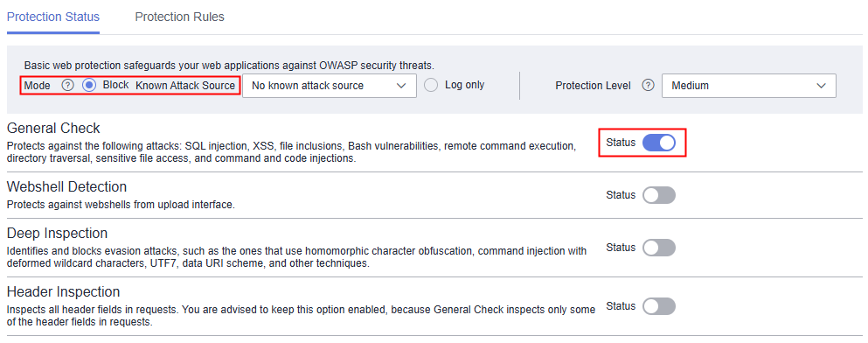Click the Webshell Detection heading
The height and width of the screenshot is (343, 868).
[x=66, y=186]
